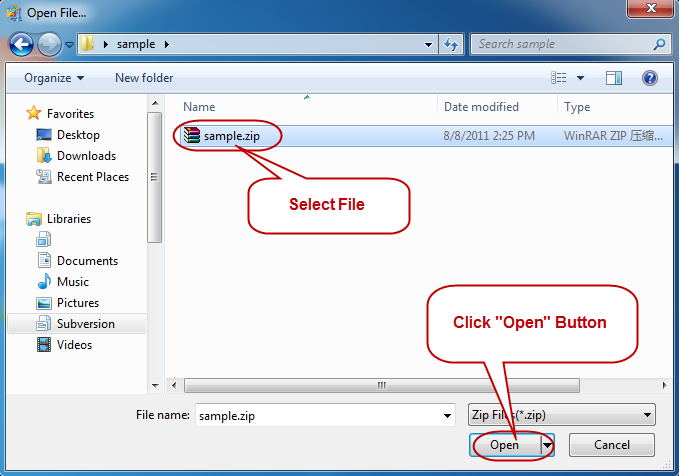Open the Zip Files(*.zip) filter dropdown

[562, 415]
